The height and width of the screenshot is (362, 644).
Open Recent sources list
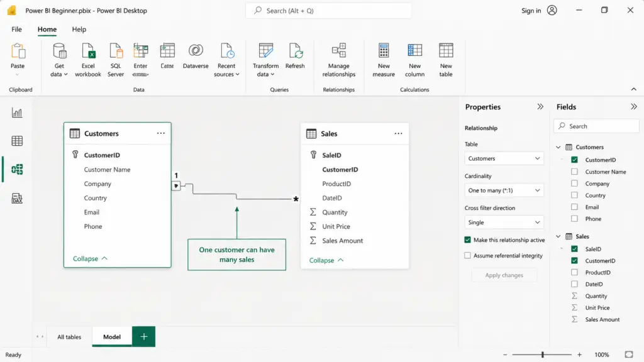point(226,60)
